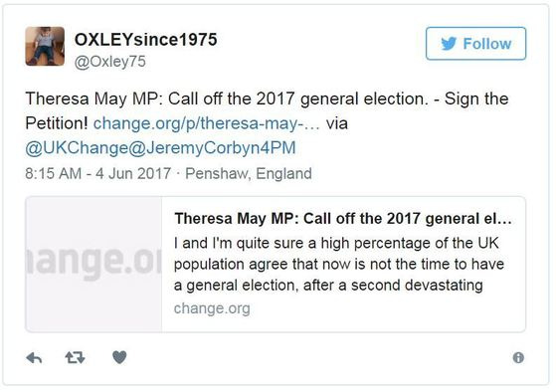Screen dimensions: 556x392
Task: Open the JeremyCorbyn4PM mention
Action: (212, 148)
